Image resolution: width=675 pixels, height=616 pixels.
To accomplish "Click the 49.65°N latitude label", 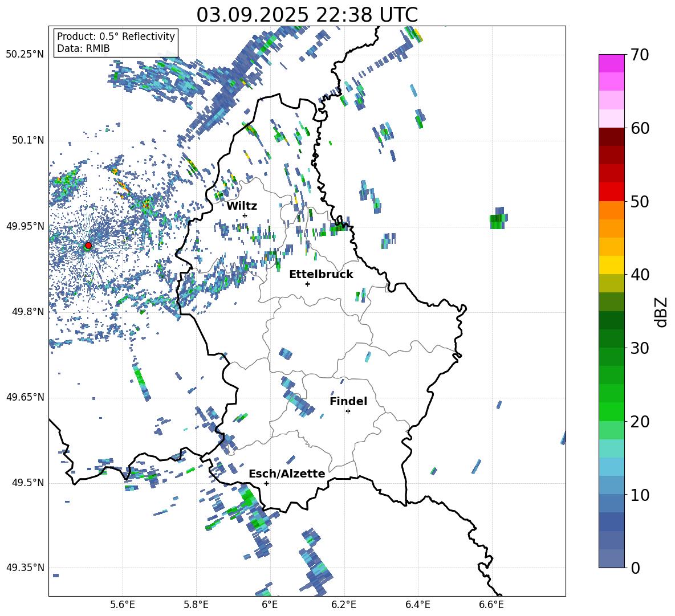I will click(x=25, y=397).
